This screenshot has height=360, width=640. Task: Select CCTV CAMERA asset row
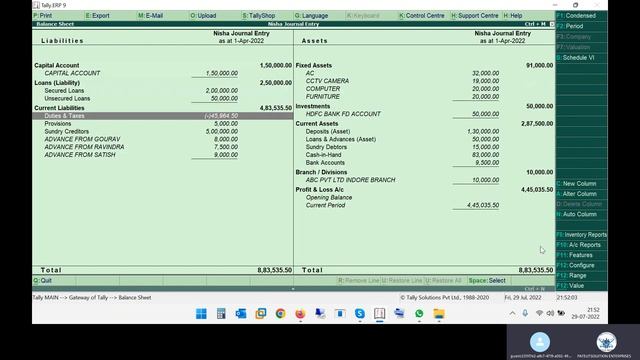[x=424, y=81]
